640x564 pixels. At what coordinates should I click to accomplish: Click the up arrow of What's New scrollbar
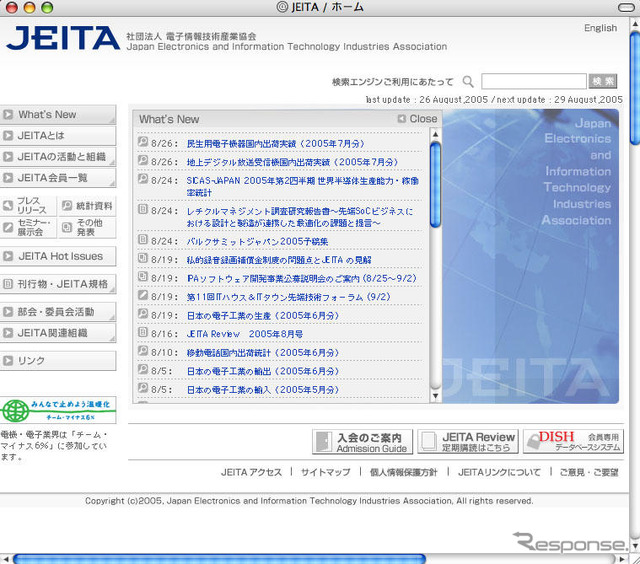click(x=436, y=134)
